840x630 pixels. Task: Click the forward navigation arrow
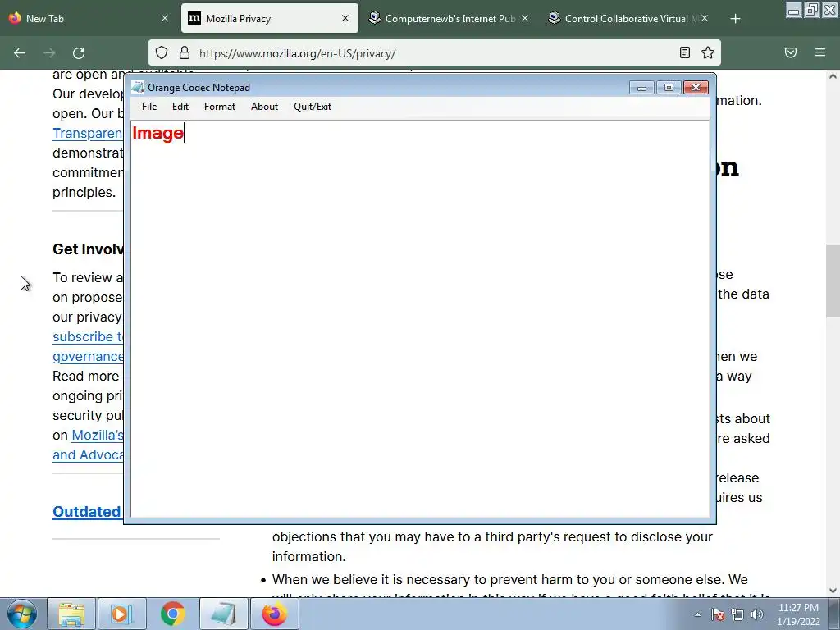coord(49,53)
